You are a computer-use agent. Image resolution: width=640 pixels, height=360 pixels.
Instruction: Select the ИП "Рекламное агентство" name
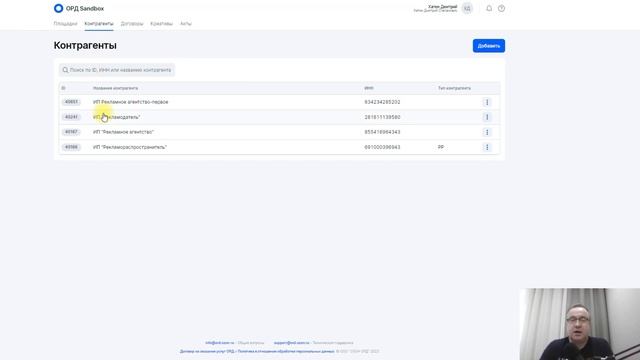[123, 132]
